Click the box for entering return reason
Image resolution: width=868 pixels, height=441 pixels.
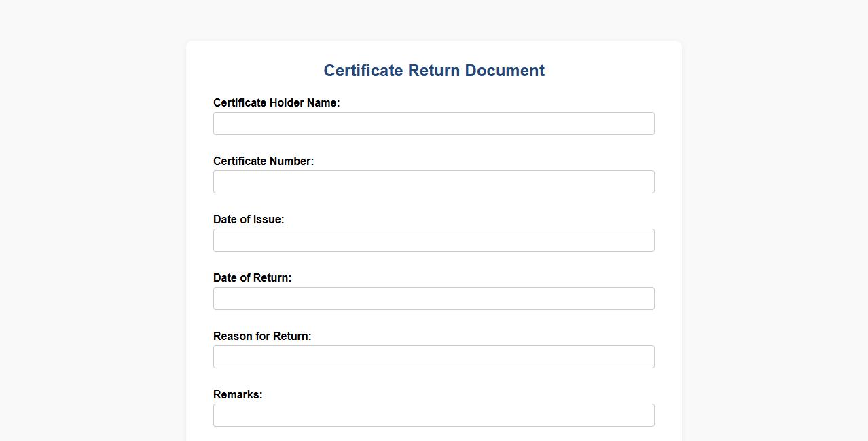[433, 357]
